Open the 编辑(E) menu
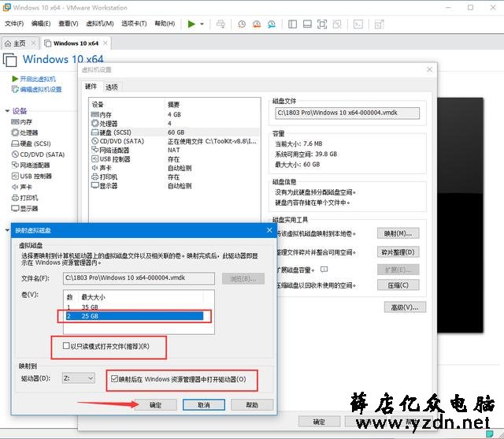504x439 pixels. coord(41,24)
